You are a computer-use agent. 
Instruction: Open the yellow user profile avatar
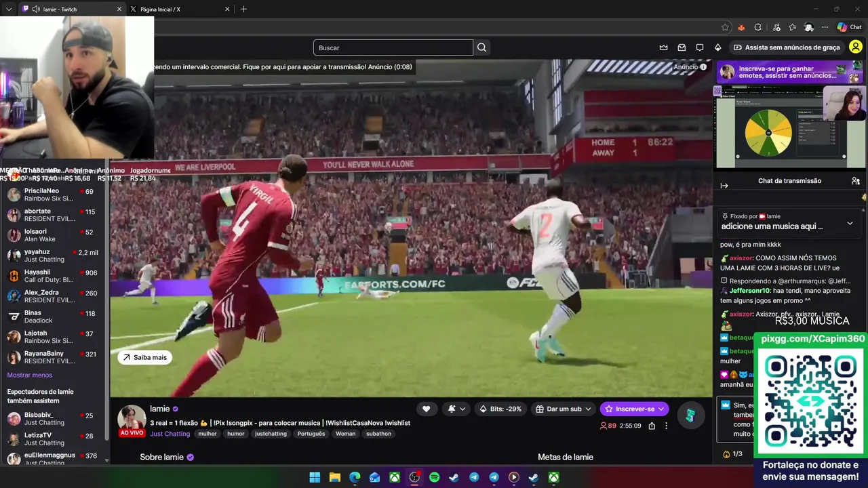pyautogui.click(x=856, y=47)
